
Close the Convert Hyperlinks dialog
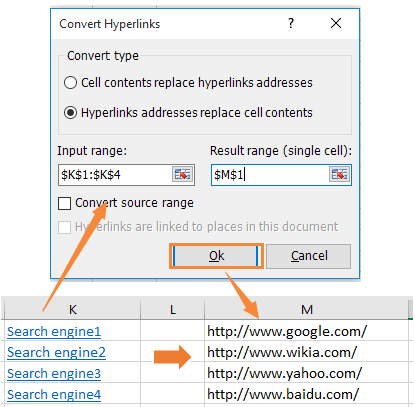tap(336, 23)
